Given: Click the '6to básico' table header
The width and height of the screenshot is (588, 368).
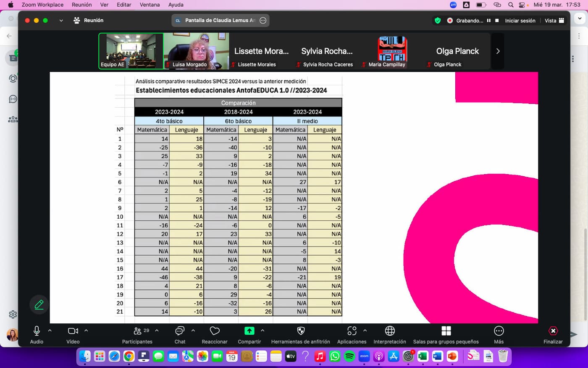Looking at the screenshot, I should [238, 121].
